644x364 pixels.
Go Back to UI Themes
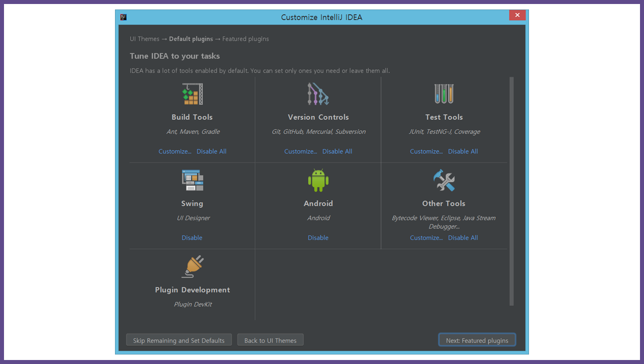[x=270, y=340]
